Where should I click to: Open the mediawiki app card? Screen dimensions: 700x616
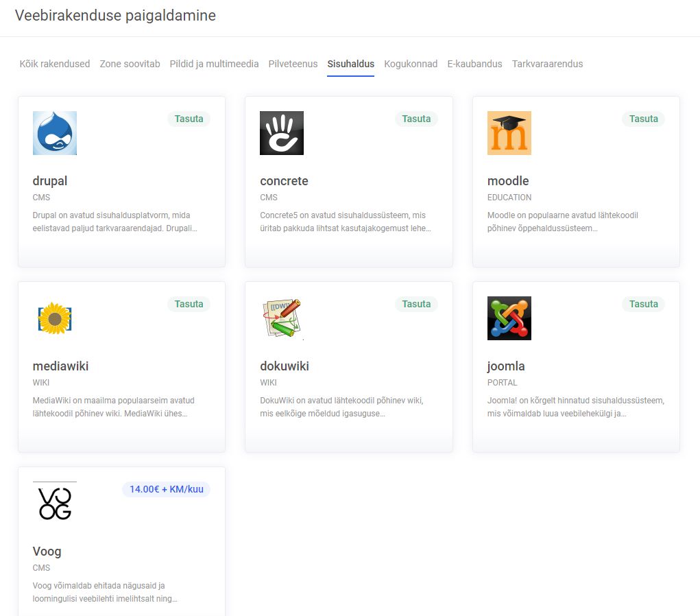(x=121, y=367)
